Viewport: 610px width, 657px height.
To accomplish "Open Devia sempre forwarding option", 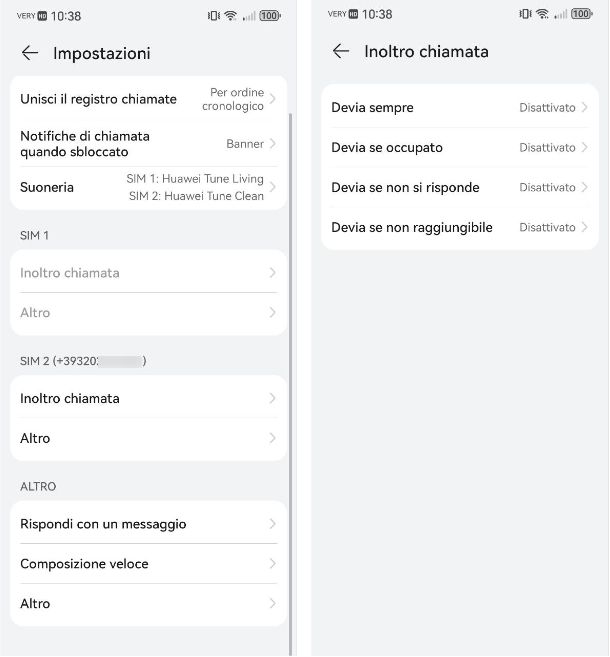I will pyautogui.click(x=460, y=108).
